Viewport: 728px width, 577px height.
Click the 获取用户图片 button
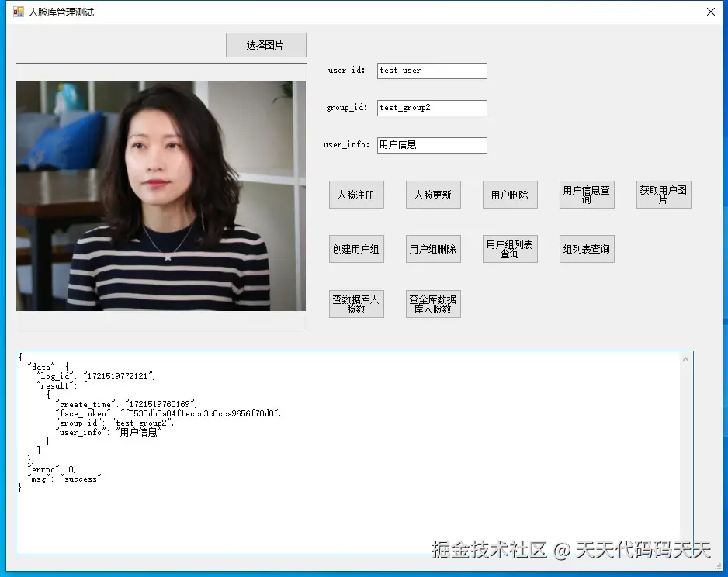point(664,194)
